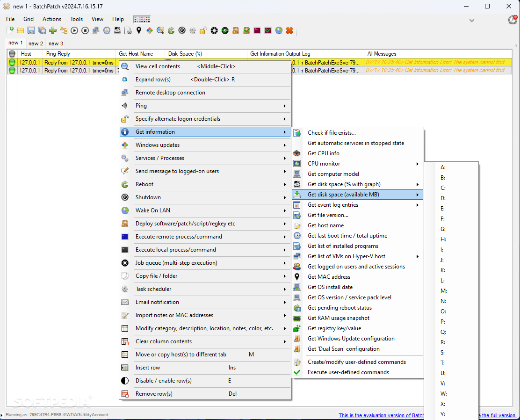Select Get pending reboot status
This screenshot has height=420, width=520.
click(357, 308)
